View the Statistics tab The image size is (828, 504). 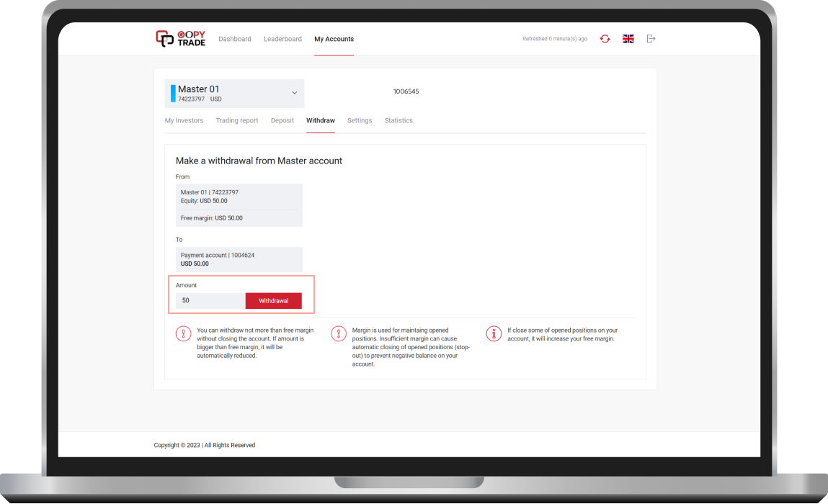[399, 120]
